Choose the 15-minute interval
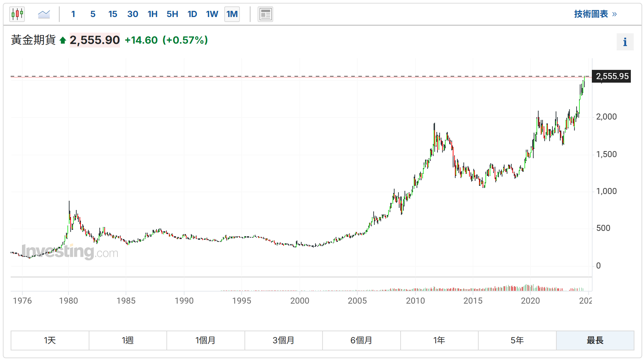This screenshot has height=360, width=644. pyautogui.click(x=113, y=14)
